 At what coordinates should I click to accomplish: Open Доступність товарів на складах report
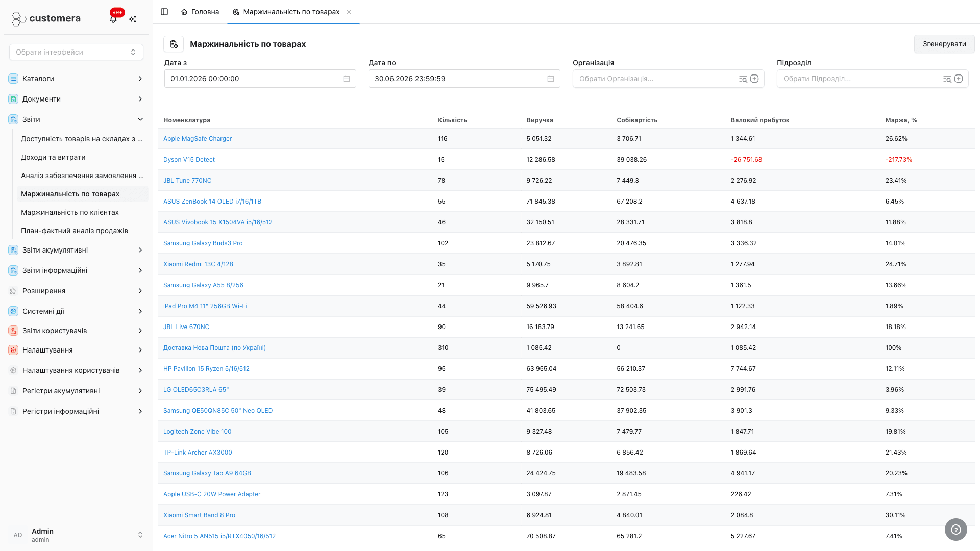click(82, 139)
